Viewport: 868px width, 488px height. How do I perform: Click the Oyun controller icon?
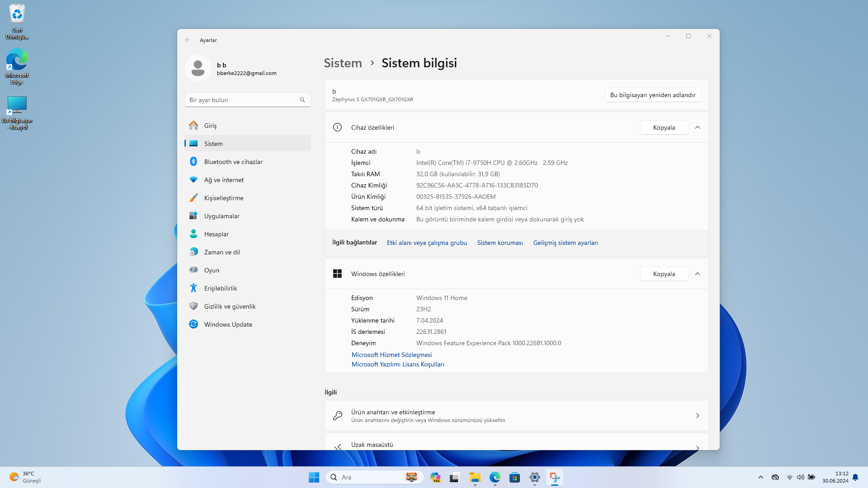coord(193,270)
